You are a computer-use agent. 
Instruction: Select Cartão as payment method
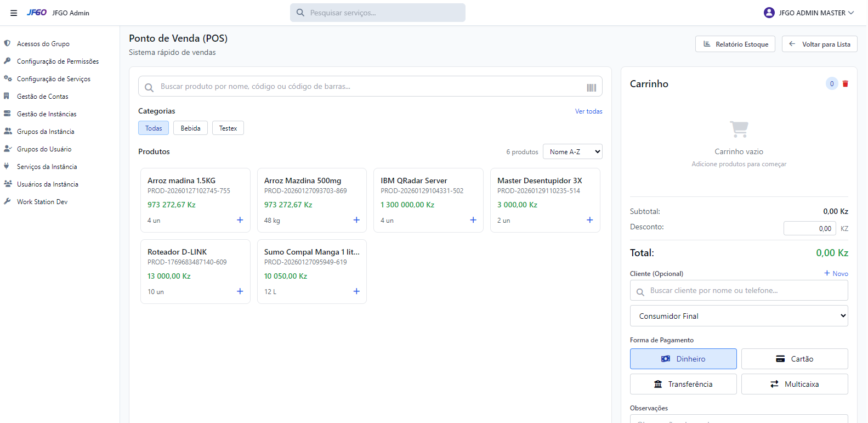point(794,359)
